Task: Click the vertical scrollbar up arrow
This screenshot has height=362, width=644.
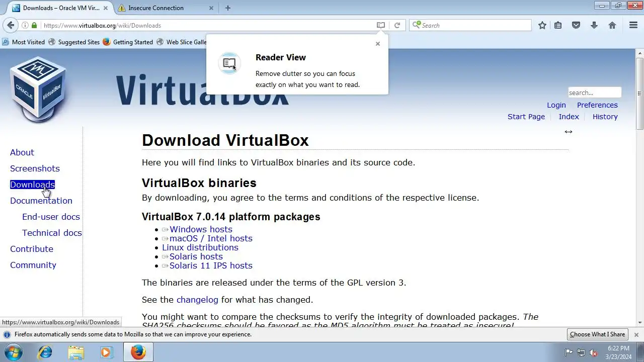Action: coord(639,53)
